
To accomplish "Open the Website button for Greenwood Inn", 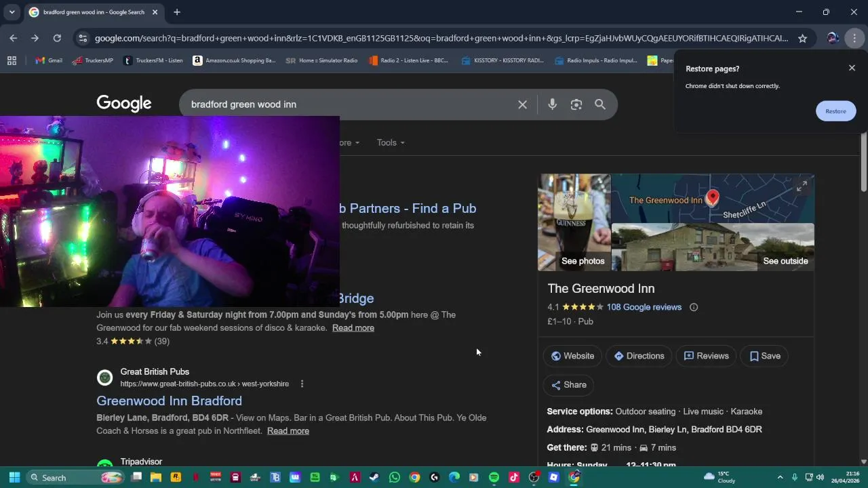I will pos(572,356).
